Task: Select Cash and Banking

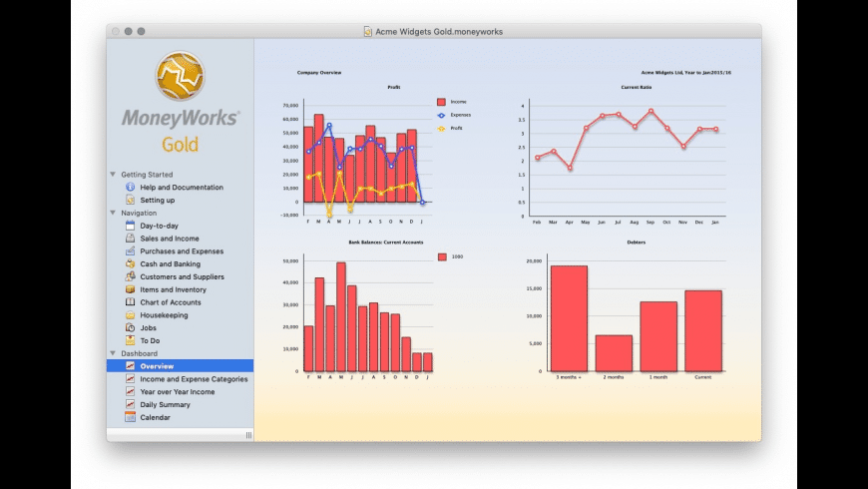Action: pyautogui.click(x=170, y=263)
